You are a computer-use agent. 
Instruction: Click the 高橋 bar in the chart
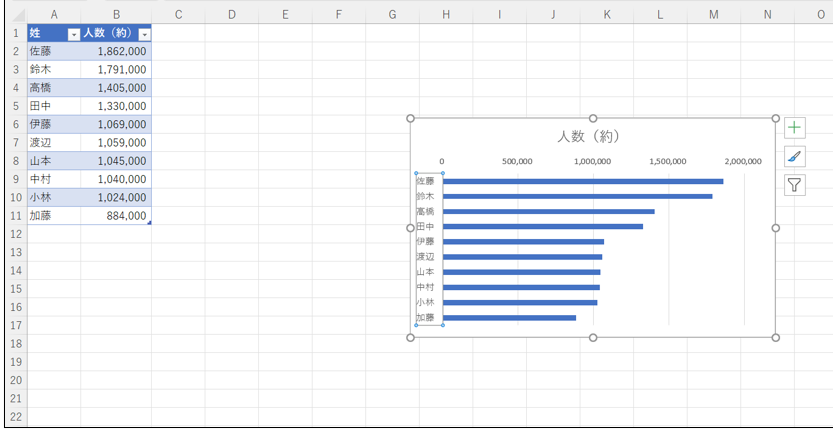click(549, 212)
